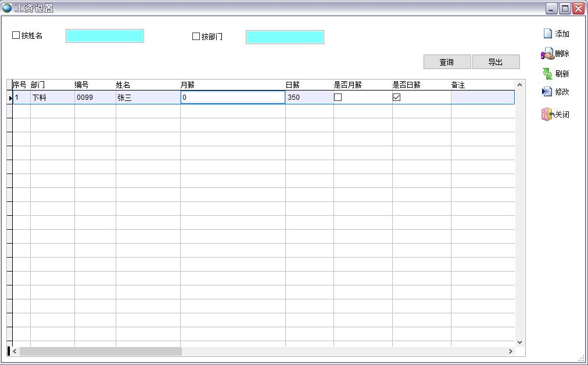Image resolution: width=588 pixels, height=365 pixels.
Task: Click the 删除 (Delete) icon
Action: [x=547, y=55]
